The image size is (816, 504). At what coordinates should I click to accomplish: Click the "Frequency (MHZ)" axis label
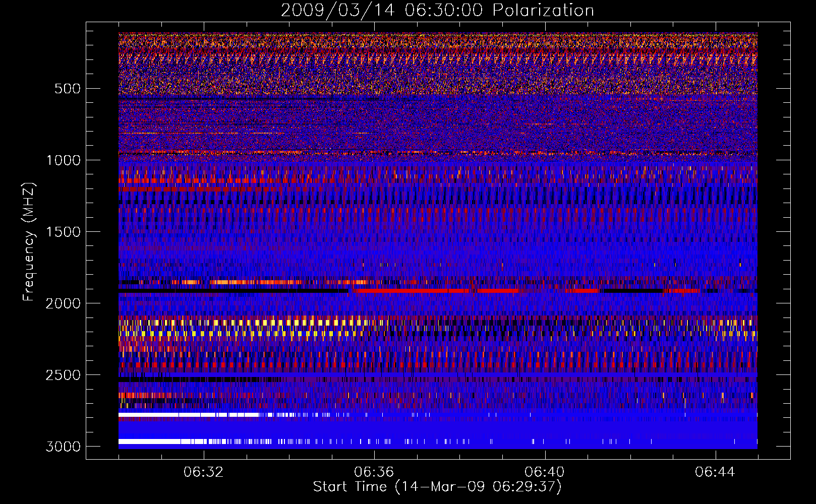pyautogui.click(x=29, y=242)
